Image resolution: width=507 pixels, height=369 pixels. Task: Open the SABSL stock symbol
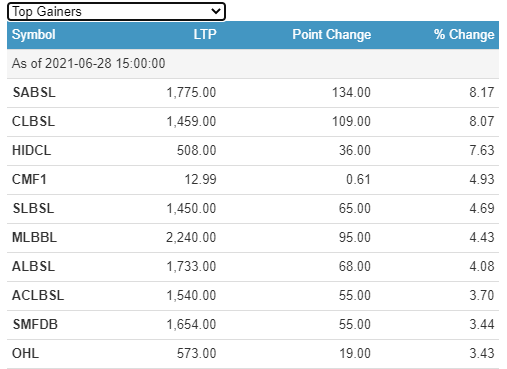pyautogui.click(x=34, y=92)
